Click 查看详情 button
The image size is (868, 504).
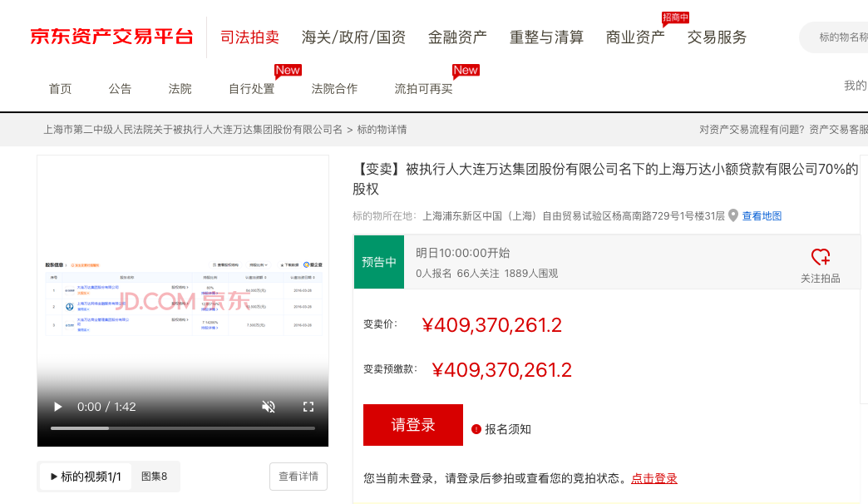(x=298, y=477)
